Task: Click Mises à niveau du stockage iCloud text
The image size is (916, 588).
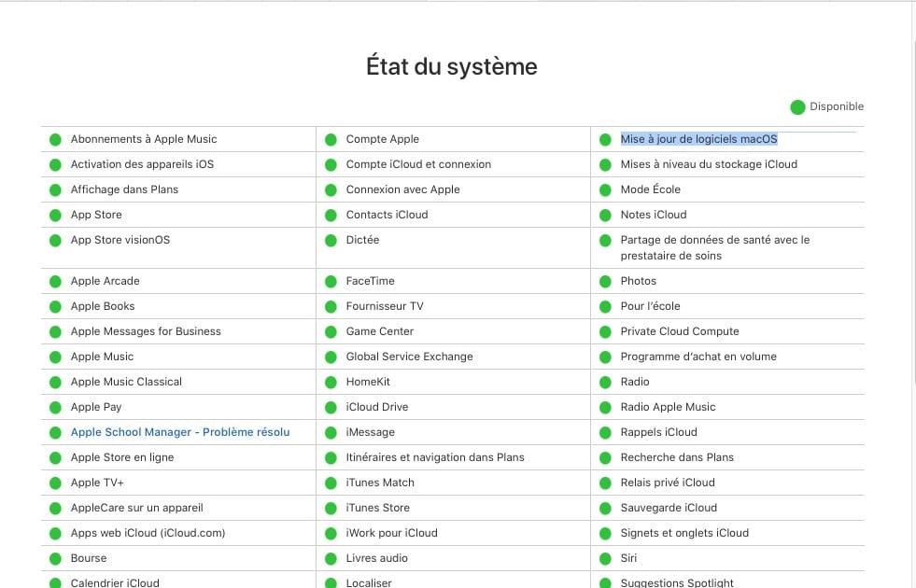Action: pyautogui.click(x=709, y=164)
